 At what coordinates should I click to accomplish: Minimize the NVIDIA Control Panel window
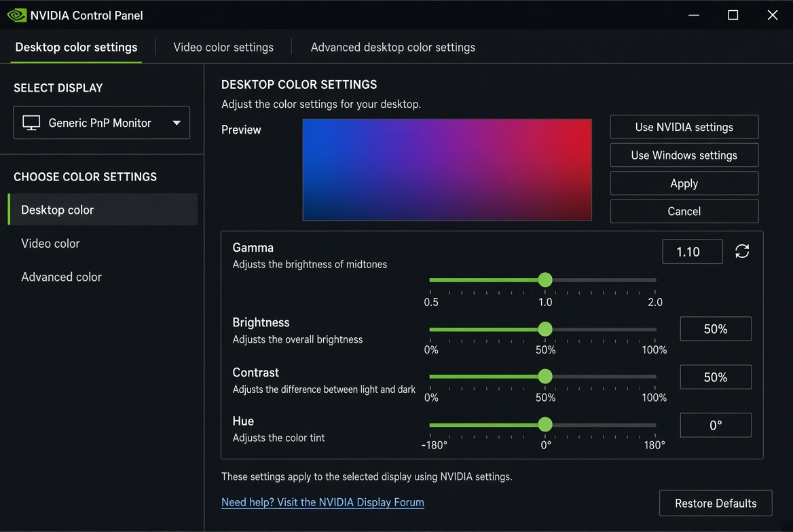point(694,15)
